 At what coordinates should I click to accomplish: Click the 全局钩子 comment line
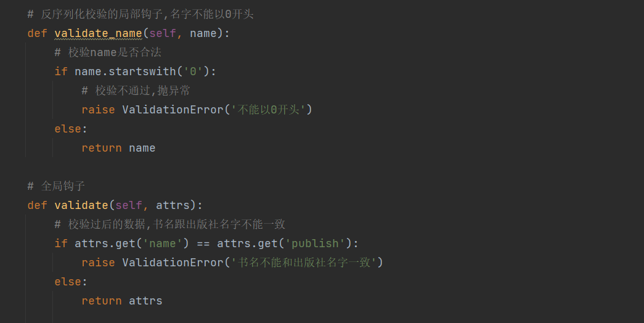[56, 186]
